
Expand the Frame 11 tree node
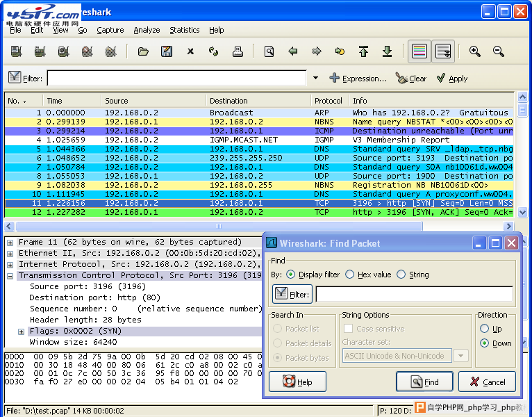[x=10, y=243]
